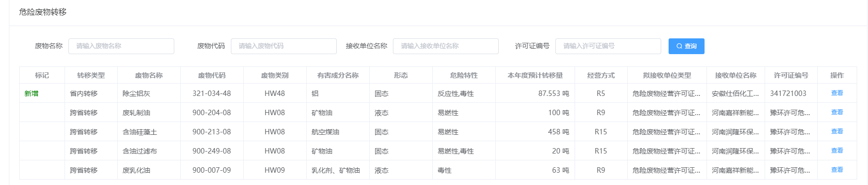This screenshot has height=185, width=868.
Task: Focus the 废物名称 input field
Action: (121, 46)
